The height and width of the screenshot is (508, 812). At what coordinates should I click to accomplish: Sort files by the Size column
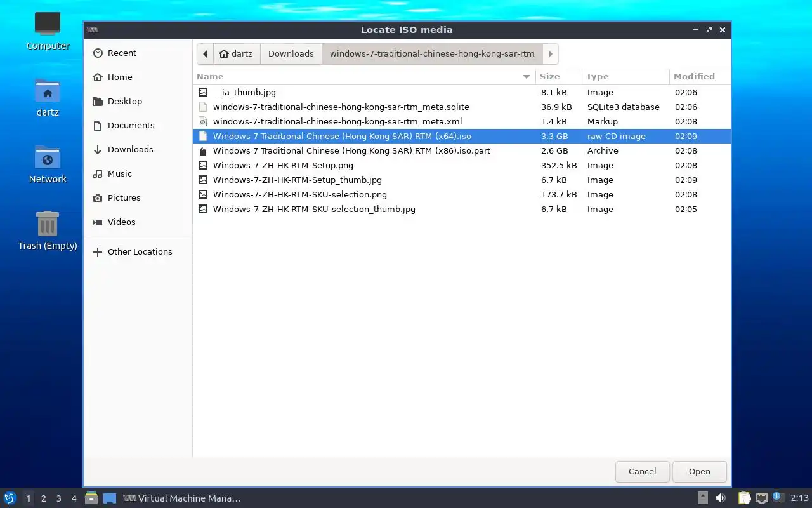(x=558, y=76)
